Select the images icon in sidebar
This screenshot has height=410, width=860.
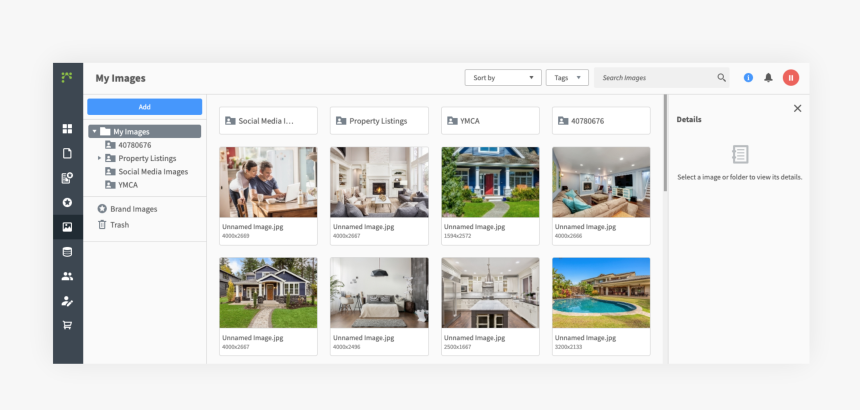[67, 227]
